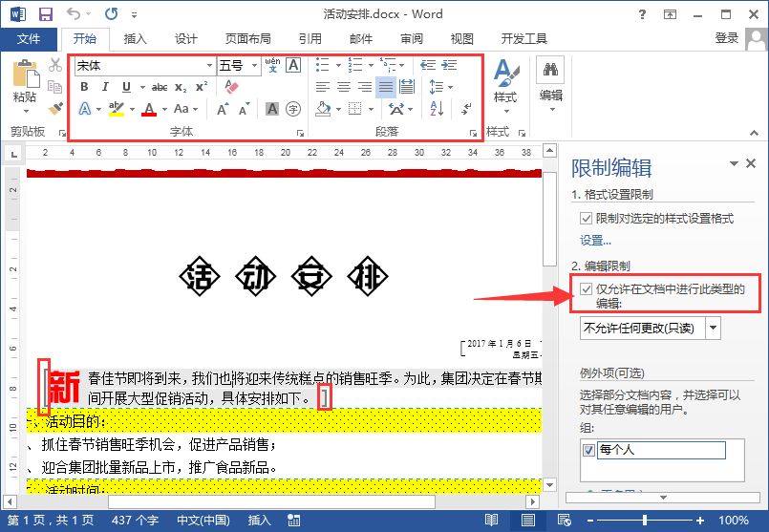Click the Character Border icon
The height and width of the screenshot is (532, 769).
(293, 65)
